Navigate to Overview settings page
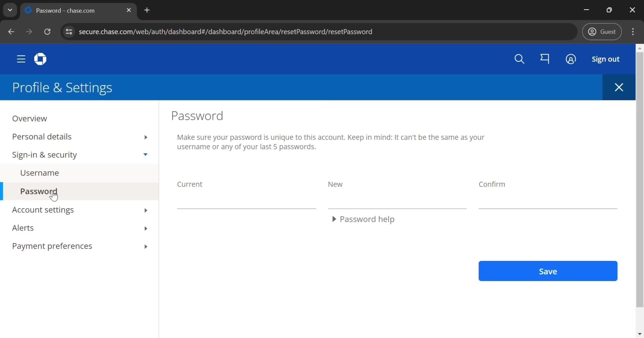The width and height of the screenshot is (644, 338). point(30,119)
